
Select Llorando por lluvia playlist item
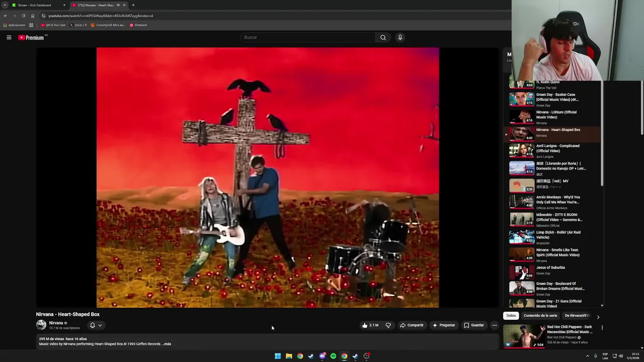[x=553, y=168]
